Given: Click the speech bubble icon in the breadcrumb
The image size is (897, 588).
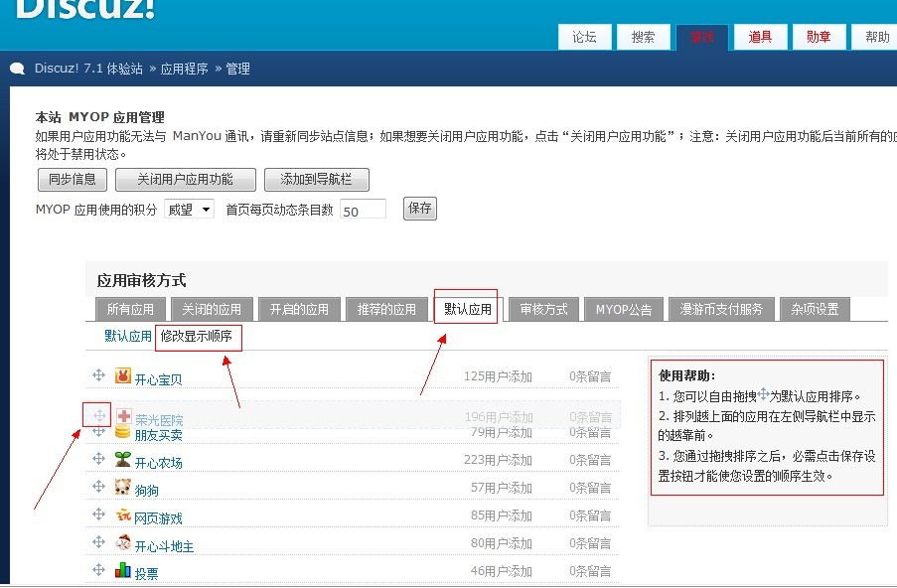Looking at the screenshot, I should point(17,69).
